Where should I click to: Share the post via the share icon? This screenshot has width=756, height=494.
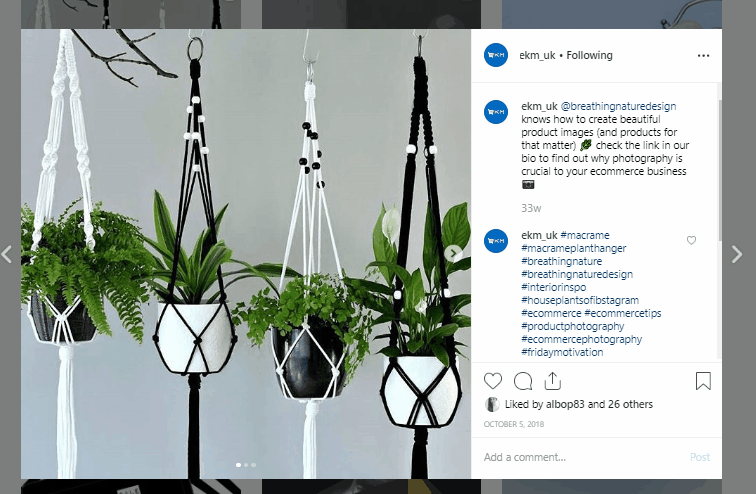[553, 381]
